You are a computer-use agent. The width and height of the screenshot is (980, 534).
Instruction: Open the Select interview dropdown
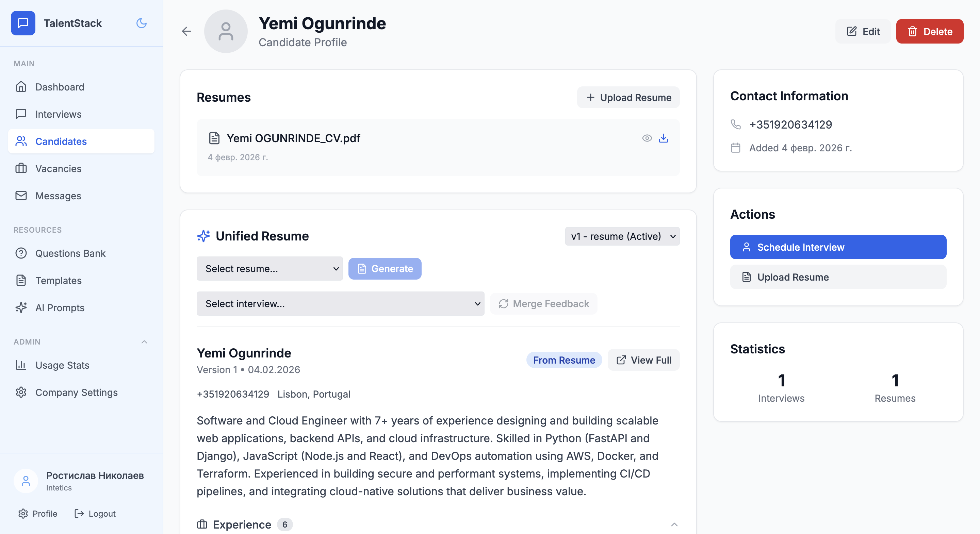point(340,303)
